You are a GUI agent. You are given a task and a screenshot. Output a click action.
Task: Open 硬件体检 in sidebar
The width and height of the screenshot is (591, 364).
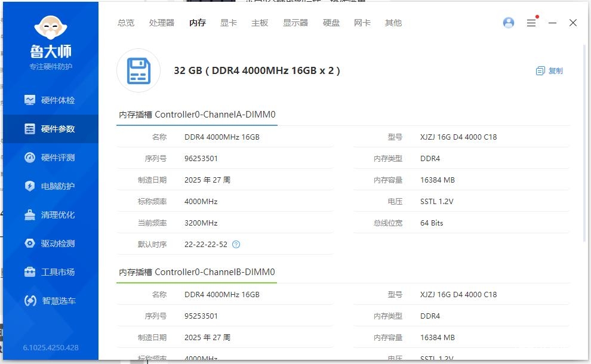[51, 100]
